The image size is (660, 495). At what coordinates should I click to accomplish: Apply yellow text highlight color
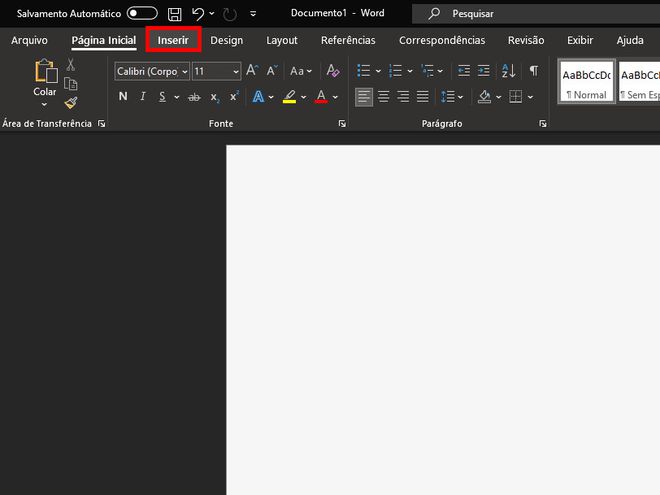289,97
